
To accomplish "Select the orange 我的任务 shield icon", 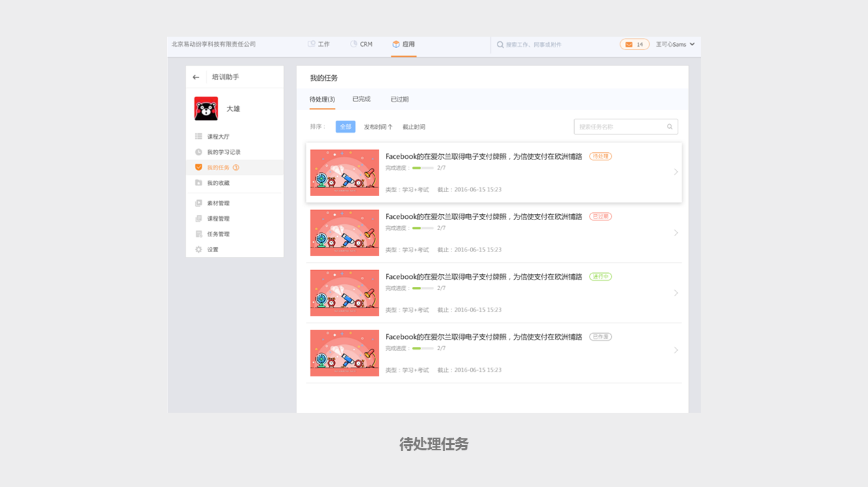I will (198, 167).
